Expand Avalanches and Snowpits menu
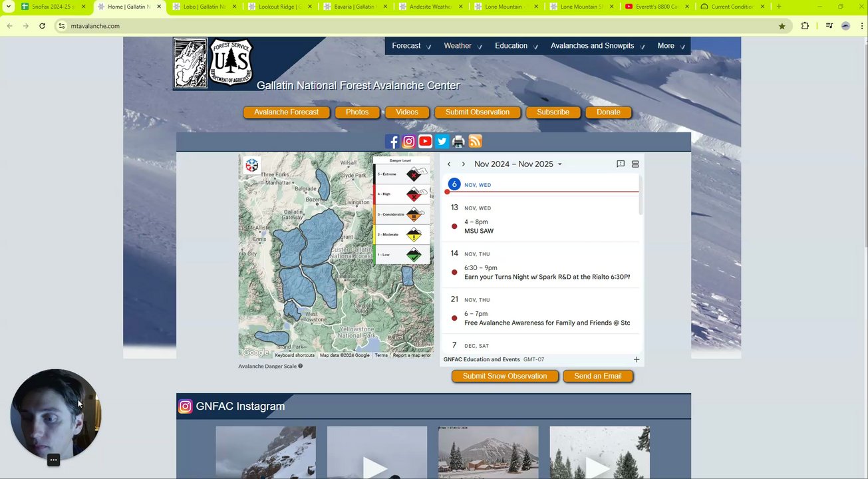The image size is (868, 479). click(x=597, y=46)
